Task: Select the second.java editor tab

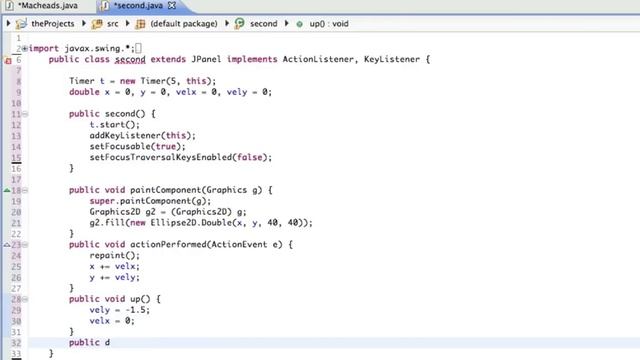Action: (138, 6)
